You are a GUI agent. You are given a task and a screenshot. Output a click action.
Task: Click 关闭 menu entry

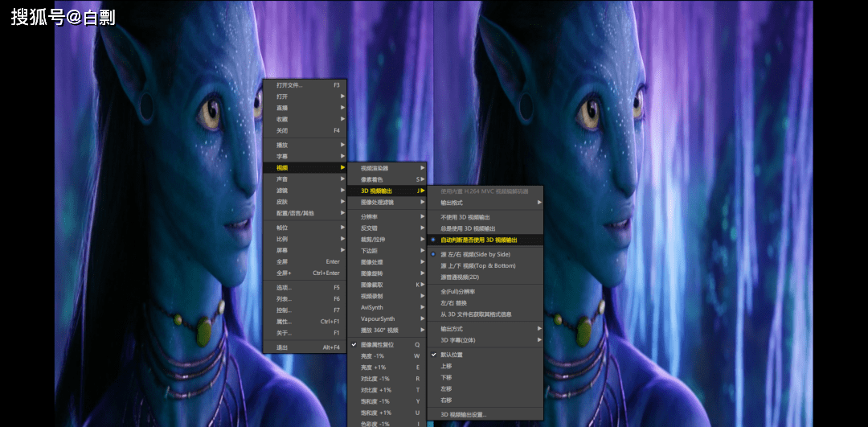(x=305, y=131)
